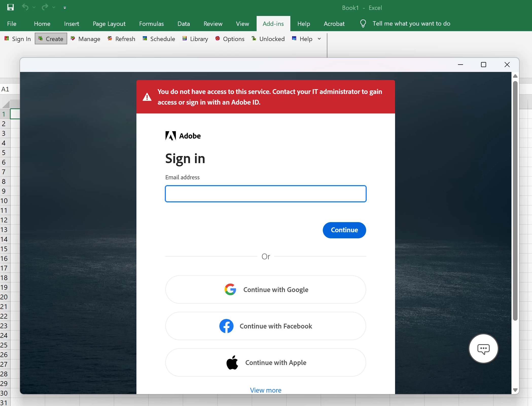Open the Manage add-in tool

point(85,39)
